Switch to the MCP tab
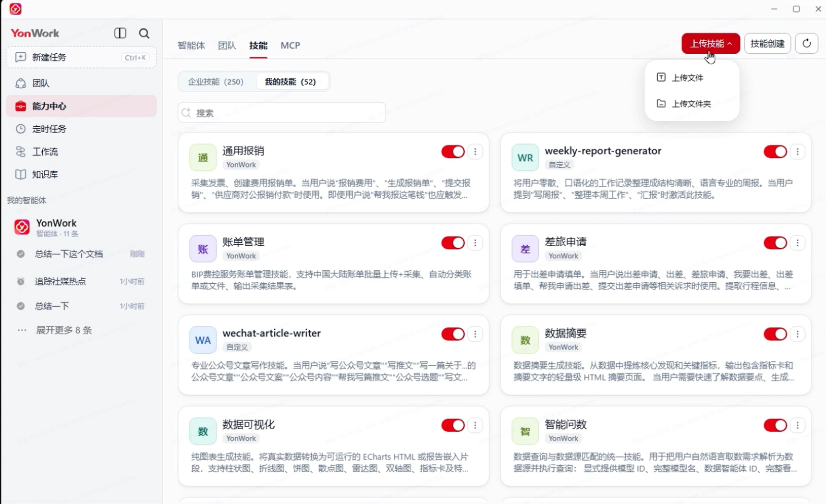This screenshot has height=504, width=826. pos(290,46)
